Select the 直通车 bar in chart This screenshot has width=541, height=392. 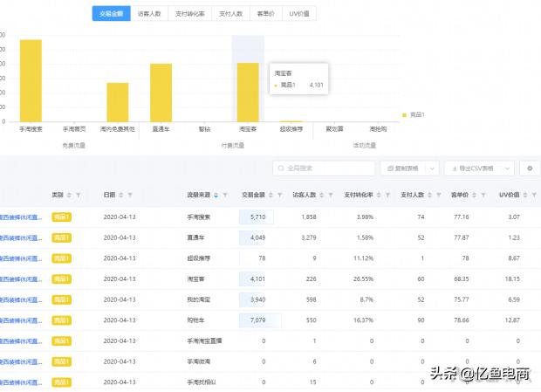tap(161, 93)
